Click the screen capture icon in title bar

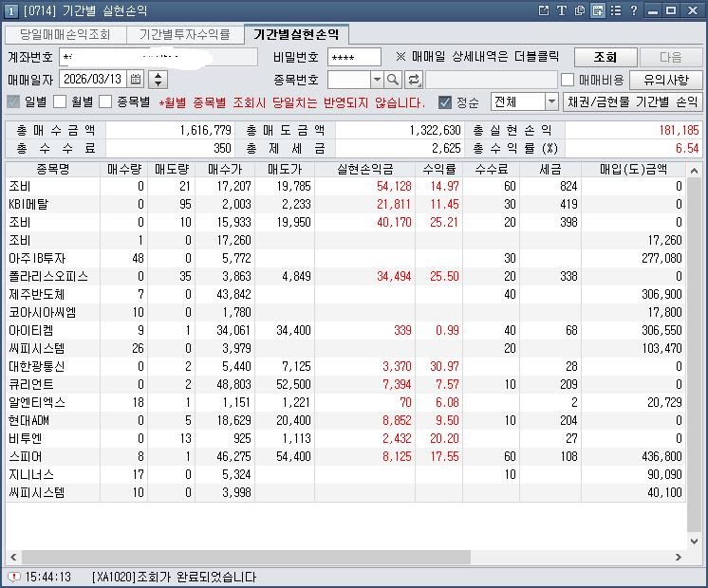[598, 10]
